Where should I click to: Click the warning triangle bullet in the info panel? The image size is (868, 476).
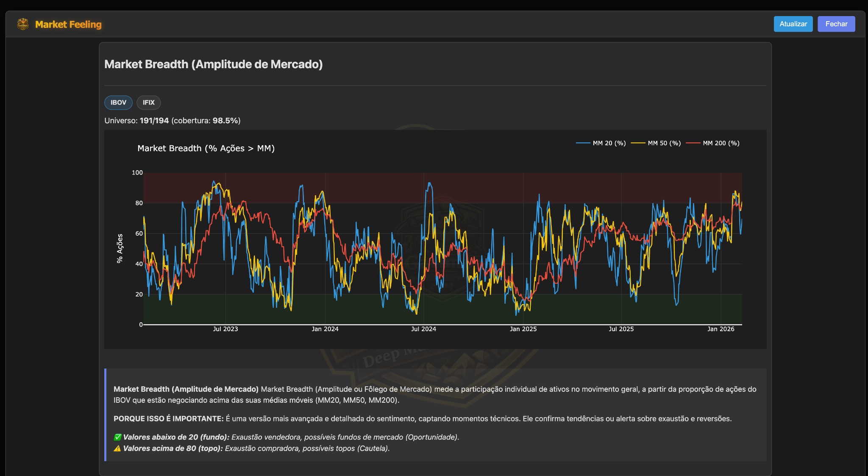117,448
